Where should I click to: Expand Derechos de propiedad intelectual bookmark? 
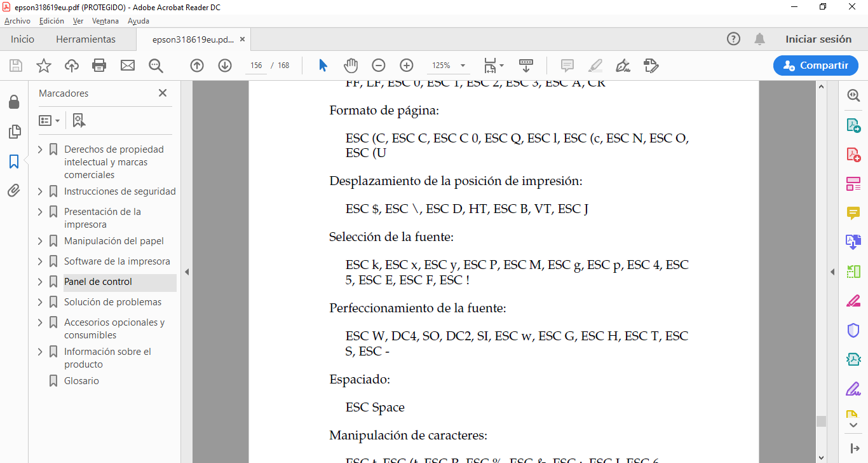41,149
